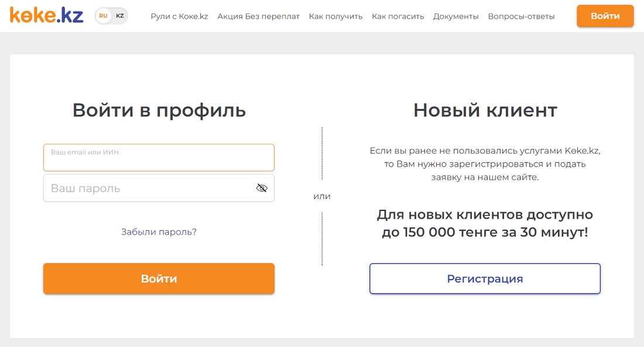Click the или separator label
Screen dimensions: 644x347
tap(322, 196)
